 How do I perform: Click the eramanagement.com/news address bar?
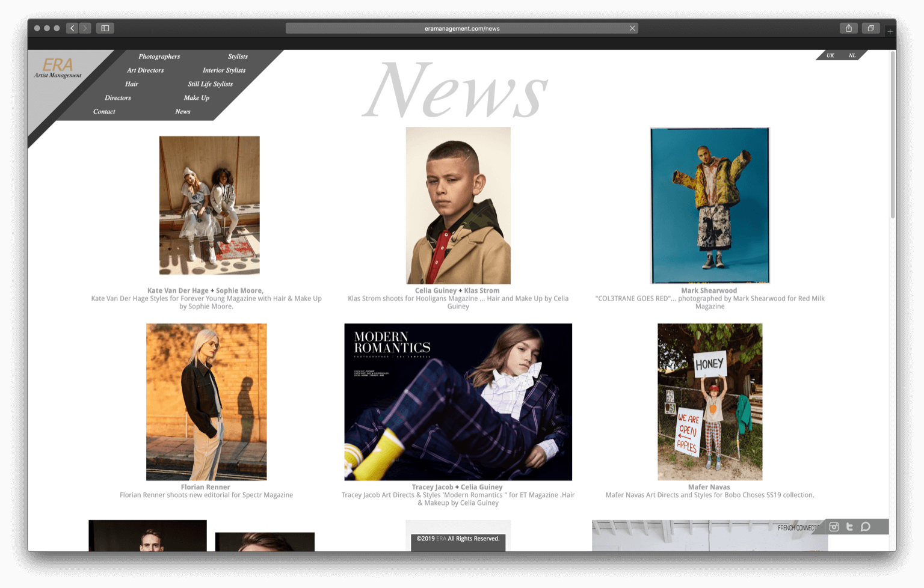(461, 28)
